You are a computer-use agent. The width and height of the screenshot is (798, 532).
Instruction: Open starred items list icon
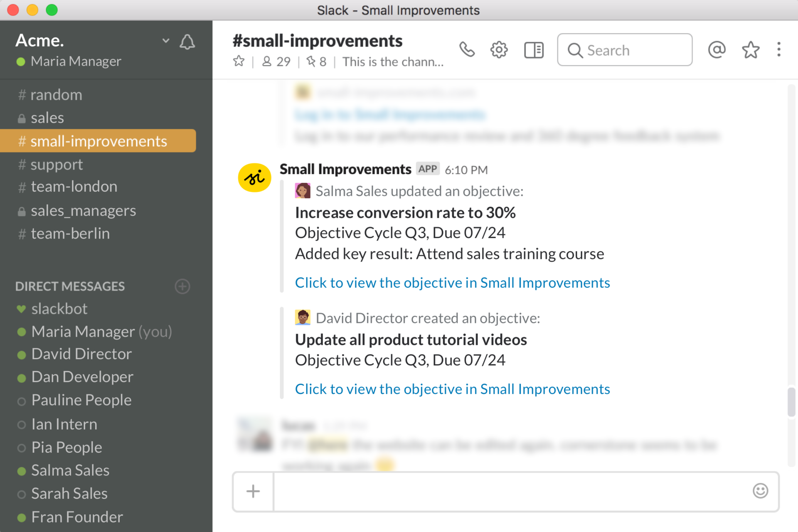click(x=751, y=49)
